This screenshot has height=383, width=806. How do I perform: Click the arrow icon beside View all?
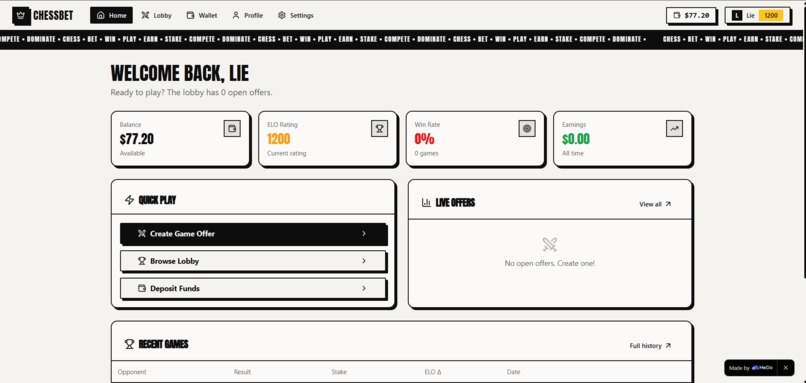(x=668, y=204)
